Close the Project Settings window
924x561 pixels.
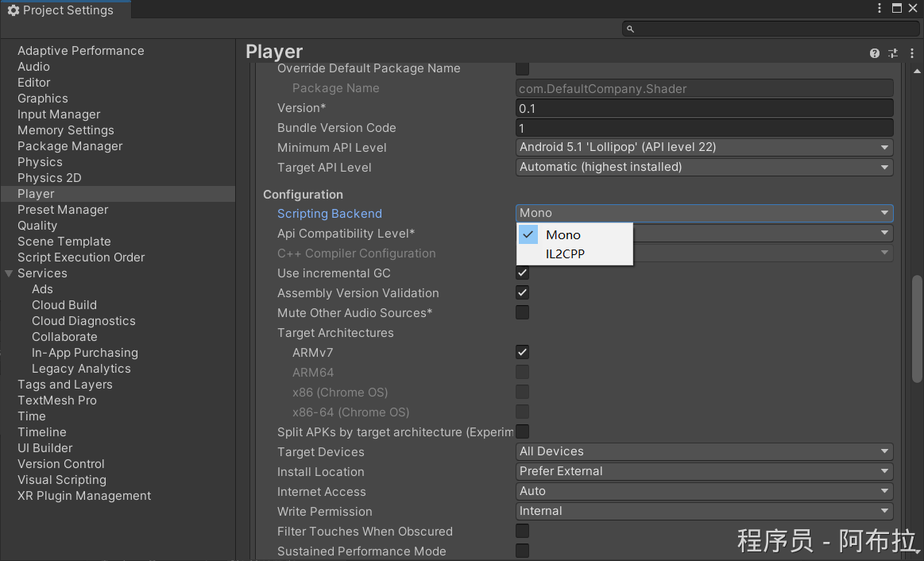(913, 9)
